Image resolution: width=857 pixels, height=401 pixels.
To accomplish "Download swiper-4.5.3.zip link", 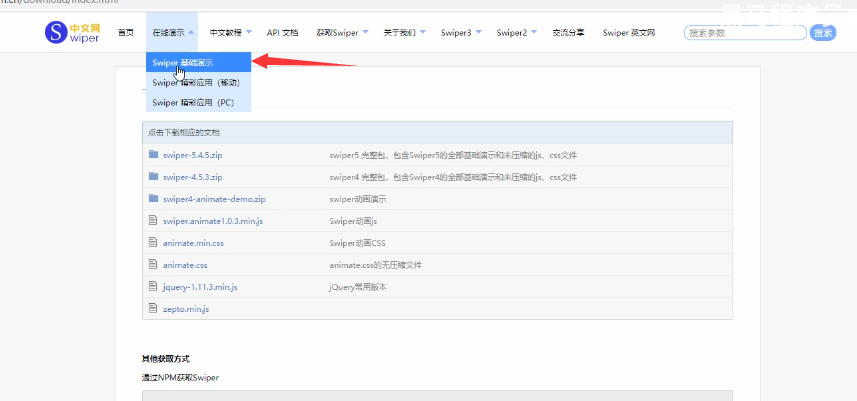I will [192, 177].
